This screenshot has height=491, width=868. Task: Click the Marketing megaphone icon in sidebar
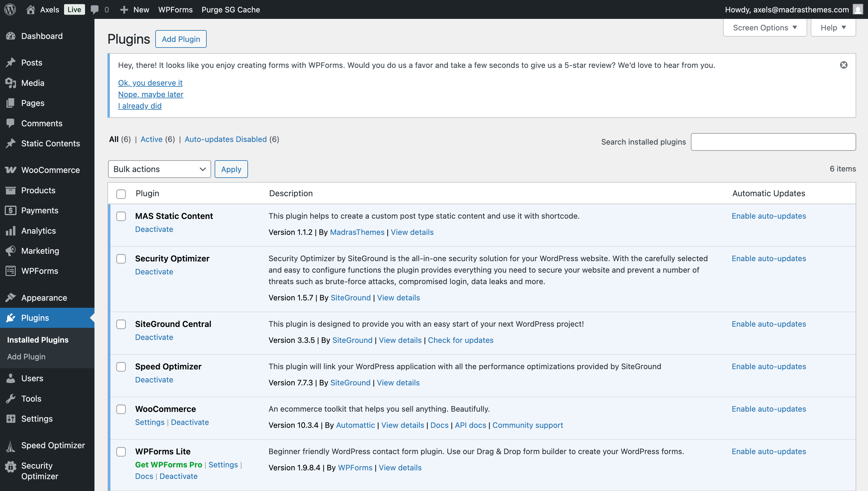coord(11,251)
